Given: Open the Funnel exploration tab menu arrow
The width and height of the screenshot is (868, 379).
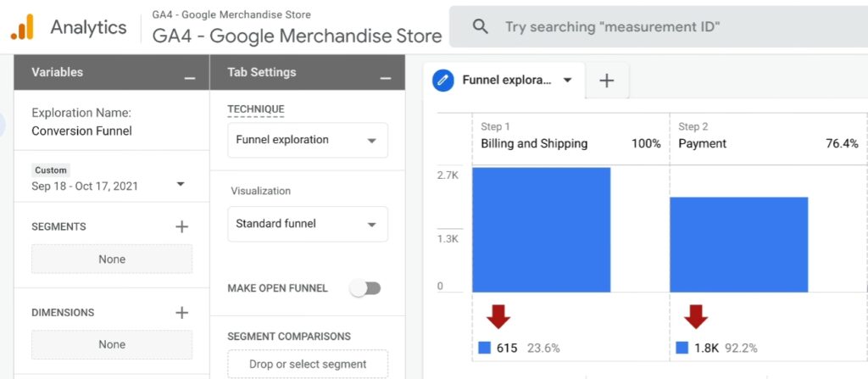Looking at the screenshot, I should click(x=568, y=81).
